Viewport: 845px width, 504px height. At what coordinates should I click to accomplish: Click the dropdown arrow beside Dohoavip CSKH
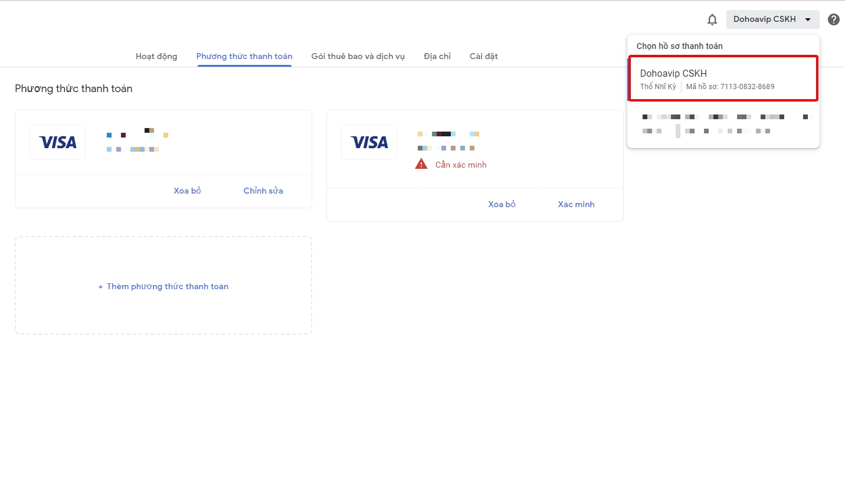[808, 19]
